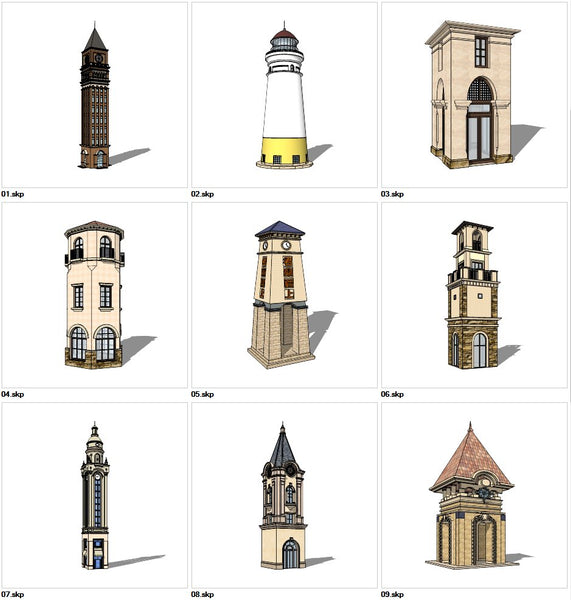Click the 06.skp file name label
Image resolution: width=571 pixels, height=600 pixels.
392,394
